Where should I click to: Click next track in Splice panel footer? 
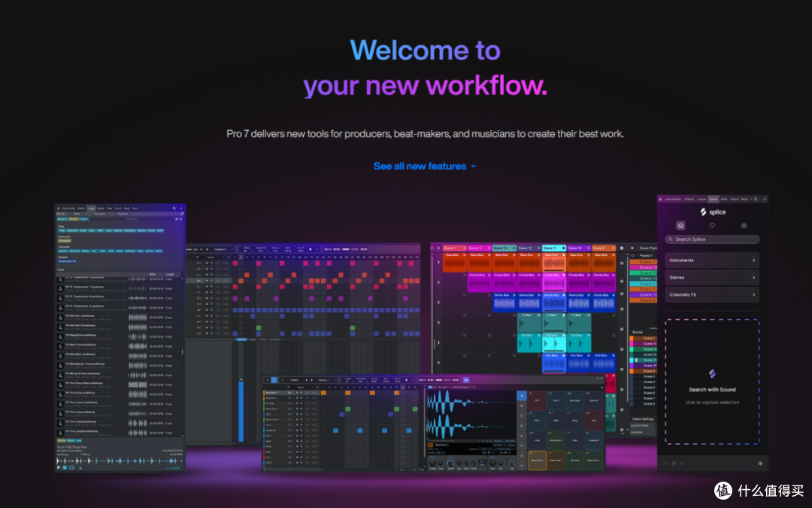click(682, 464)
